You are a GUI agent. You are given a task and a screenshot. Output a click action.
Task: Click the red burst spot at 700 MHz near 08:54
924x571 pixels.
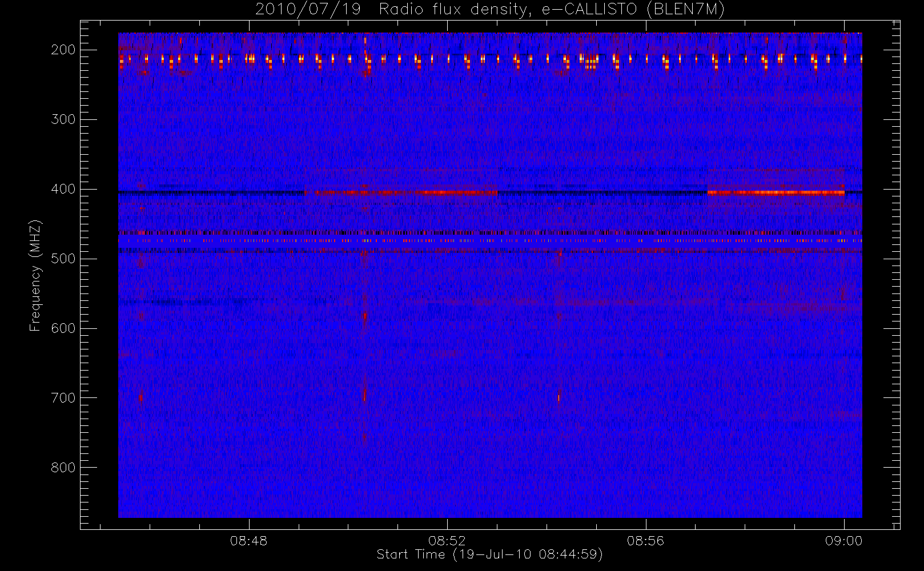[x=559, y=398]
